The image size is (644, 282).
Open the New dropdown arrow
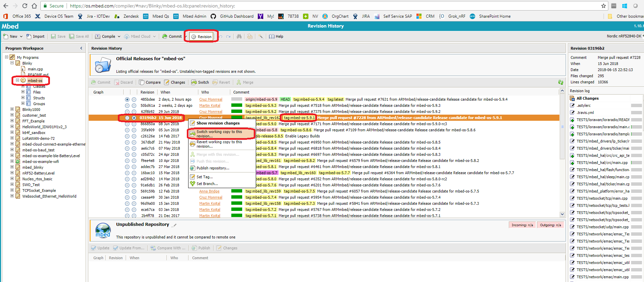pos(21,36)
